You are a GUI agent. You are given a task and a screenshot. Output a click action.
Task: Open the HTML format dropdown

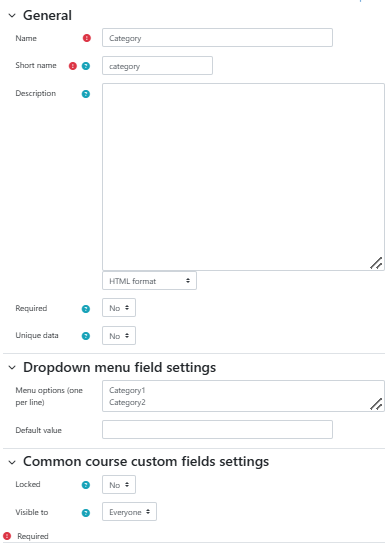tap(149, 281)
